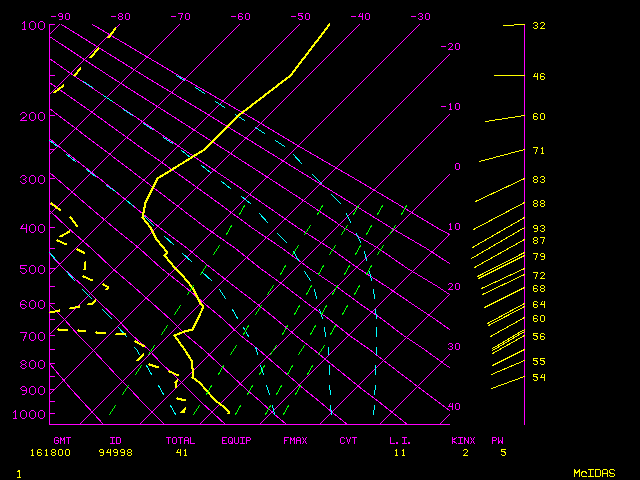This screenshot has width=640, height=480.
Task: Select the wind speed value 32
Action: tap(538, 25)
